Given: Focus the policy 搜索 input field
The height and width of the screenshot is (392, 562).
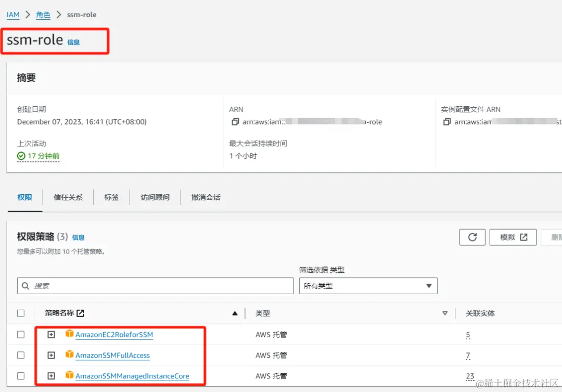Looking at the screenshot, I should pyautogui.click(x=155, y=286).
